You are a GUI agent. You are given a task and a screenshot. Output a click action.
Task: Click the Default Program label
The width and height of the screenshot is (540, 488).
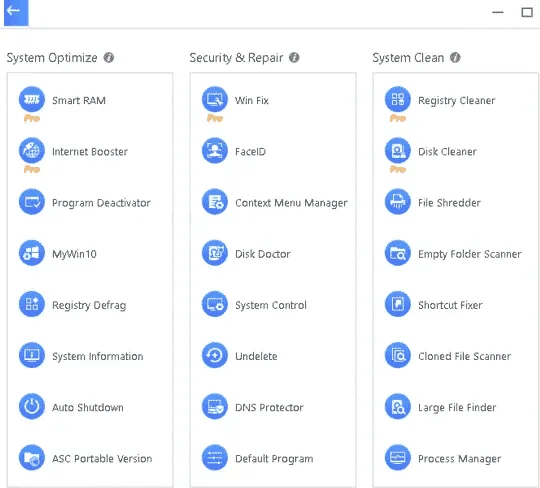coord(274,459)
